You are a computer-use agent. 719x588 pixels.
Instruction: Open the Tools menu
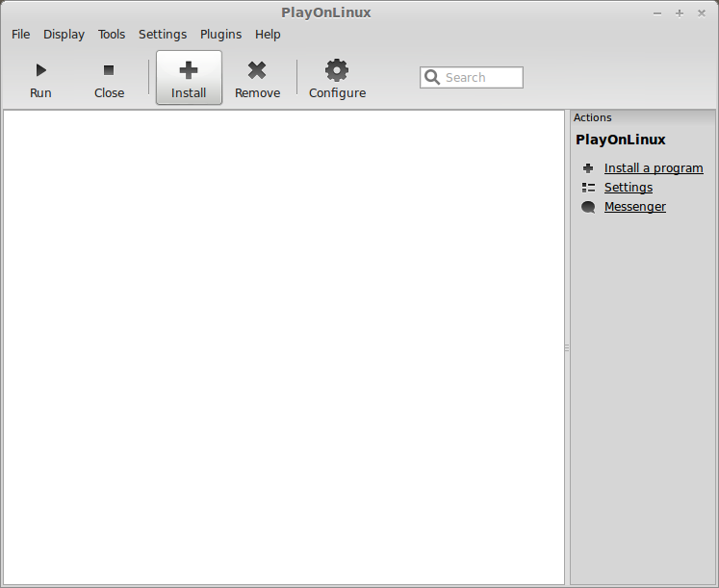click(112, 35)
